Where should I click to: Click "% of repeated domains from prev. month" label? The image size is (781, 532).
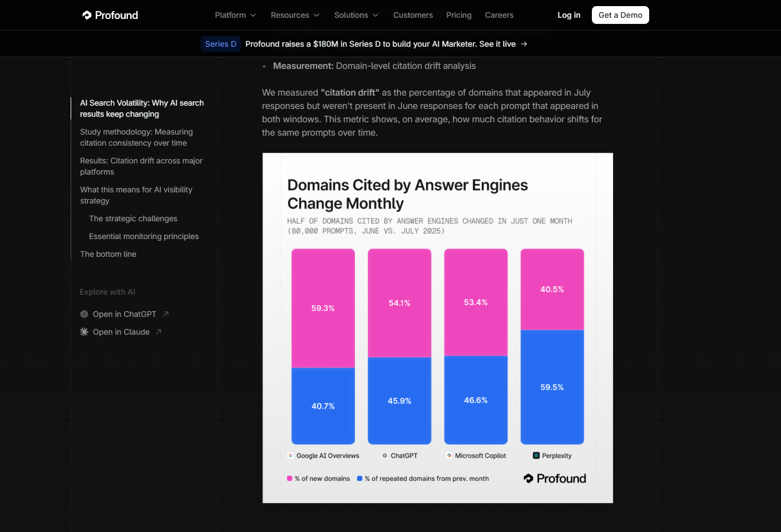(x=427, y=479)
